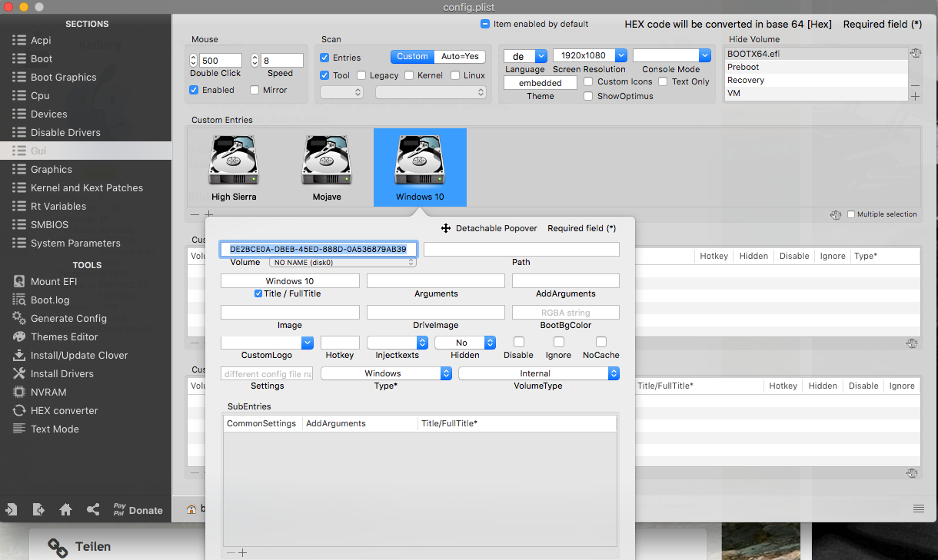Enable the Legacy scan checkbox
This screenshot has height=560, width=938.
point(361,75)
